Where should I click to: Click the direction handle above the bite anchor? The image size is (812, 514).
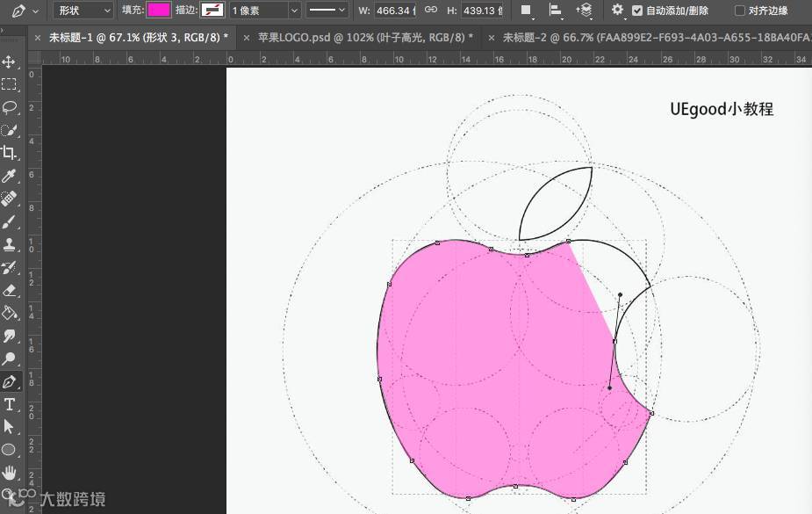(620, 295)
